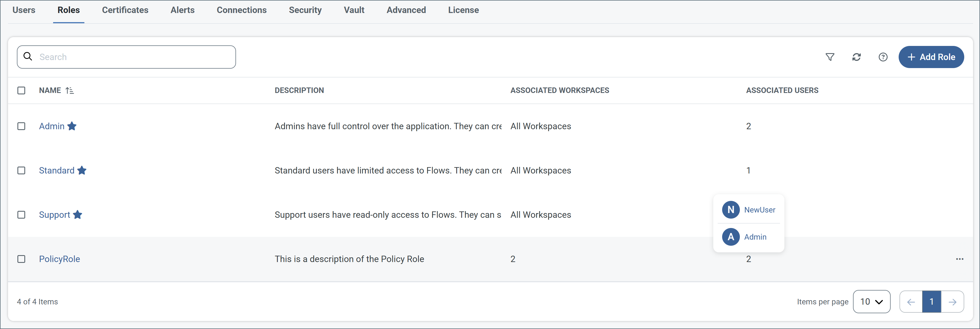This screenshot has width=980, height=329.
Task: Go to the previous page arrow
Action: [911, 302]
